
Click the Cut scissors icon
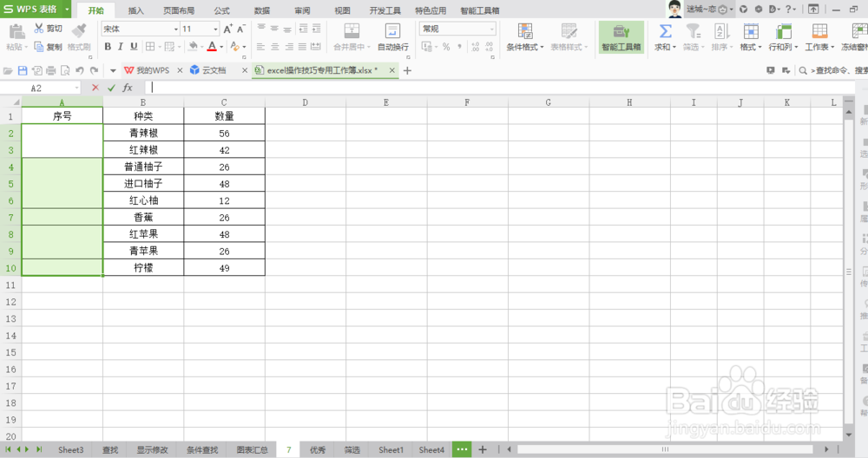click(x=39, y=29)
